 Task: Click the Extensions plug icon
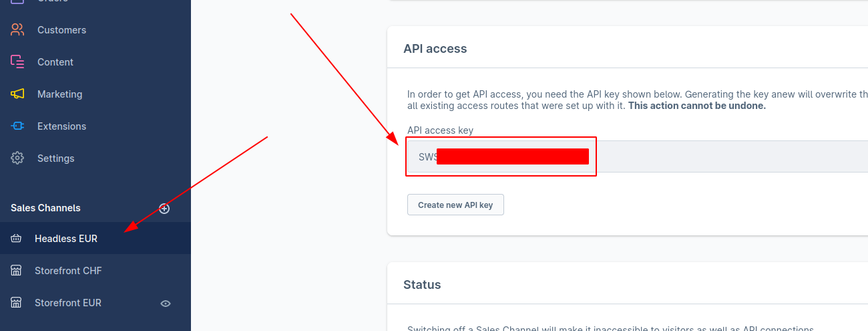[17, 126]
